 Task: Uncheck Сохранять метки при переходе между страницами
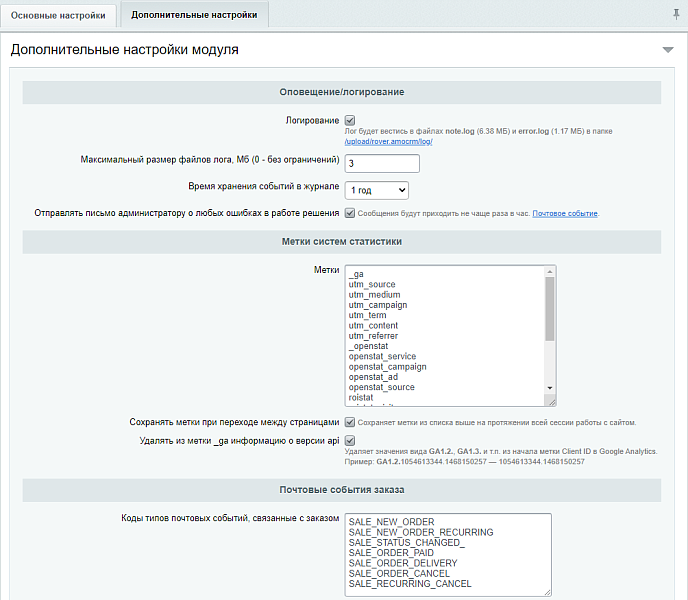[x=350, y=422]
